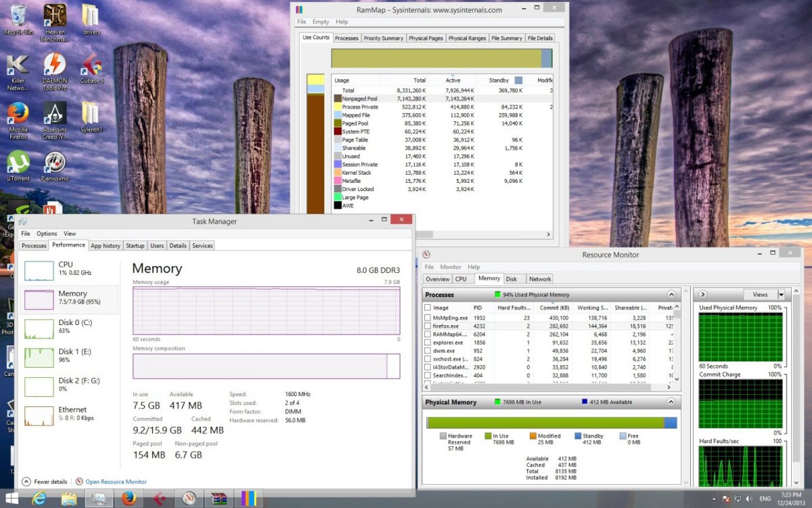Check the RAMMap64 process checkbox
The width and height of the screenshot is (812, 508).
[x=427, y=334]
